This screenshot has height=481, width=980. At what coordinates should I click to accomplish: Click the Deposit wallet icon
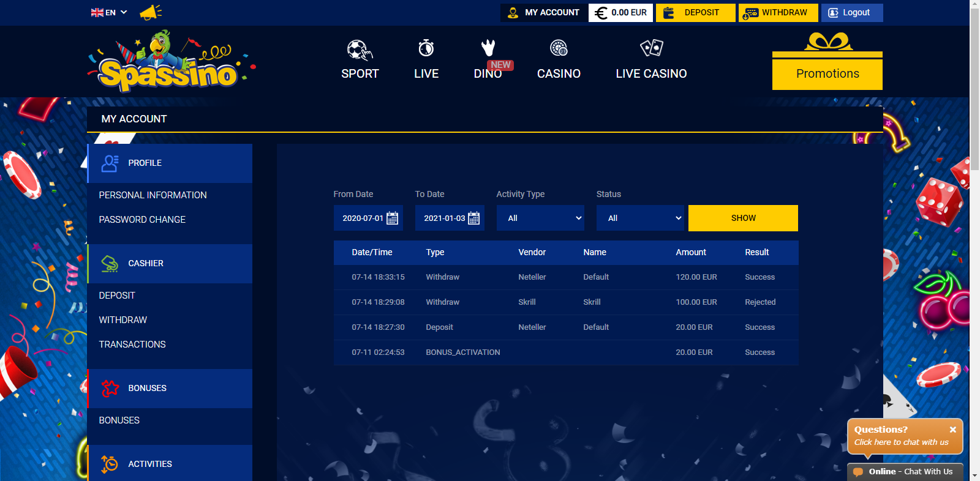click(669, 13)
